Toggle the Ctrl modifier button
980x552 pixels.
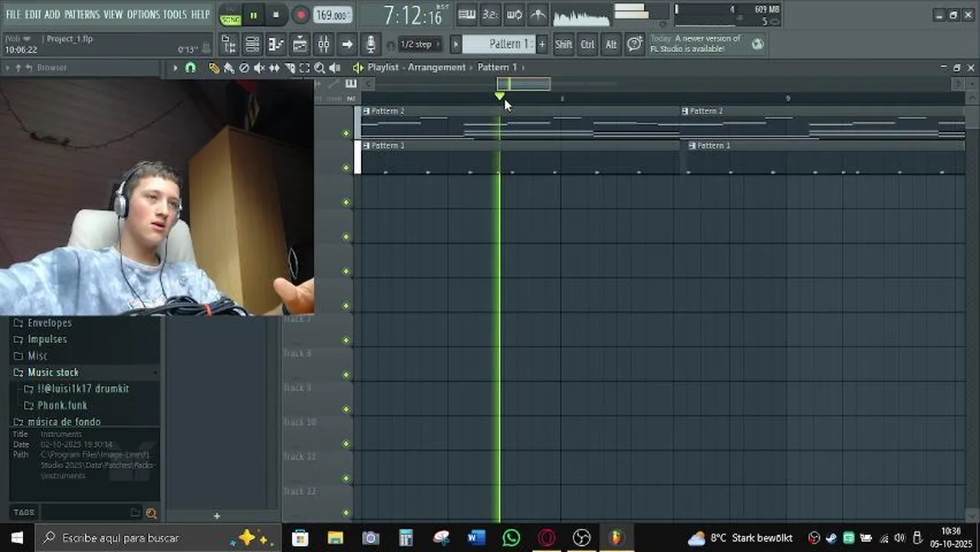587,44
